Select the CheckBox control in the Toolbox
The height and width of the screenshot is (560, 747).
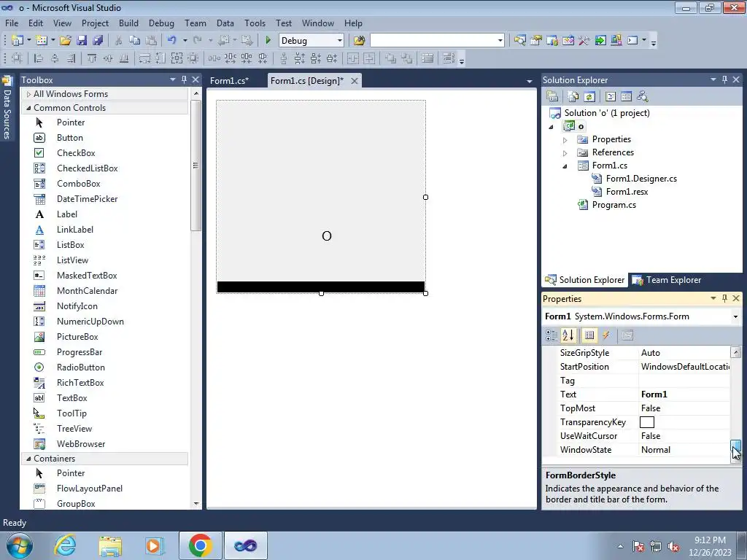(x=76, y=153)
